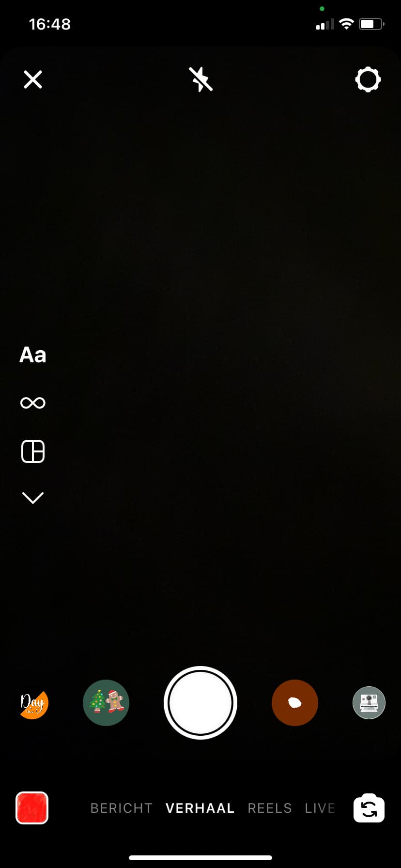Close the story camera with X
Image resolution: width=401 pixels, height=868 pixels.
point(33,79)
